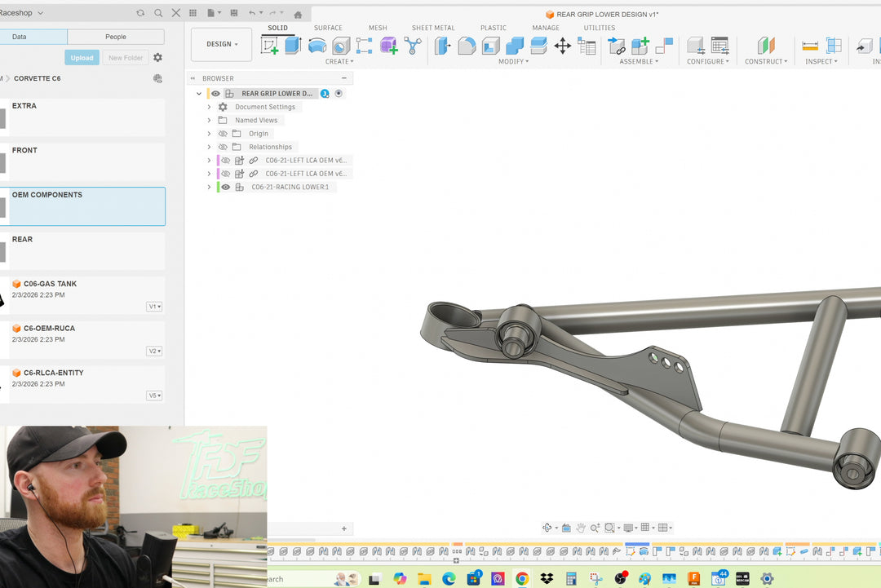Viewport: 881px width, 588px height.
Task: Expand the Named Views folder
Action: pos(209,120)
